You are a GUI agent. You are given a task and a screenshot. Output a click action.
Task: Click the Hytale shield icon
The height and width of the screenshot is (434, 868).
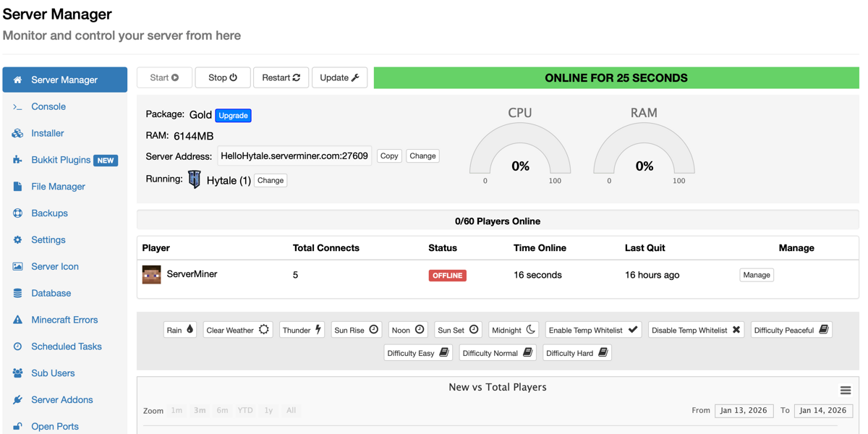[194, 179]
